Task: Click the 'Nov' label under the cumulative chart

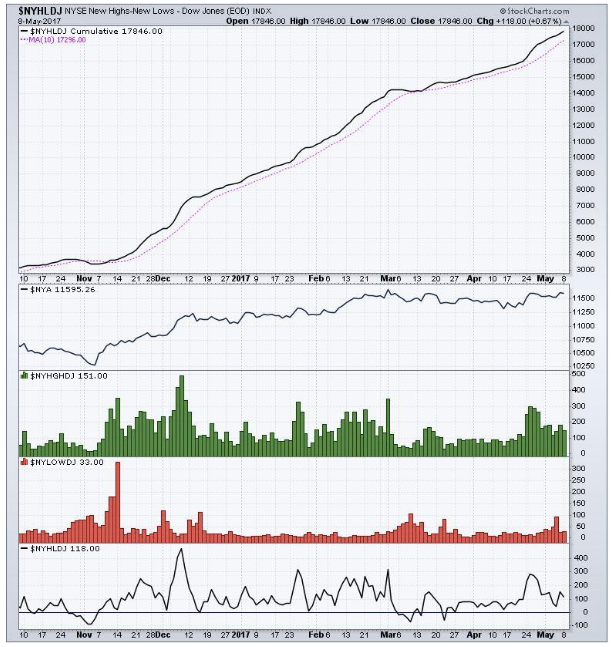Action: [x=84, y=279]
